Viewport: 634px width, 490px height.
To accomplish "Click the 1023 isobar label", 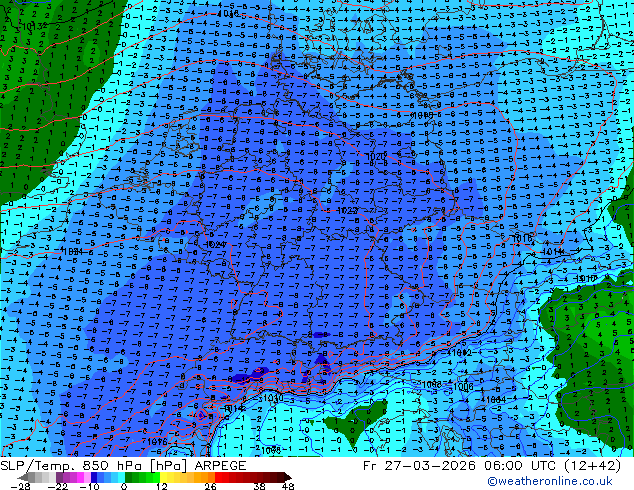I will click(347, 210).
